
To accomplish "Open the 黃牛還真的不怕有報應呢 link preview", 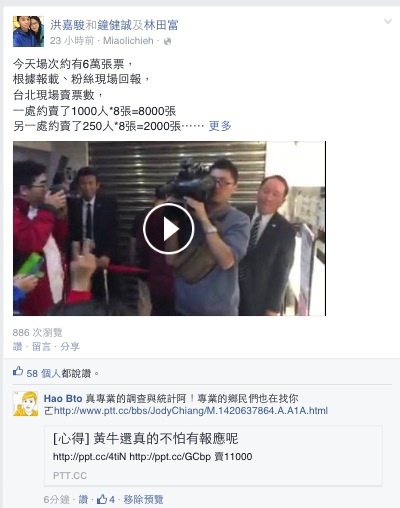I will (213, 455).
